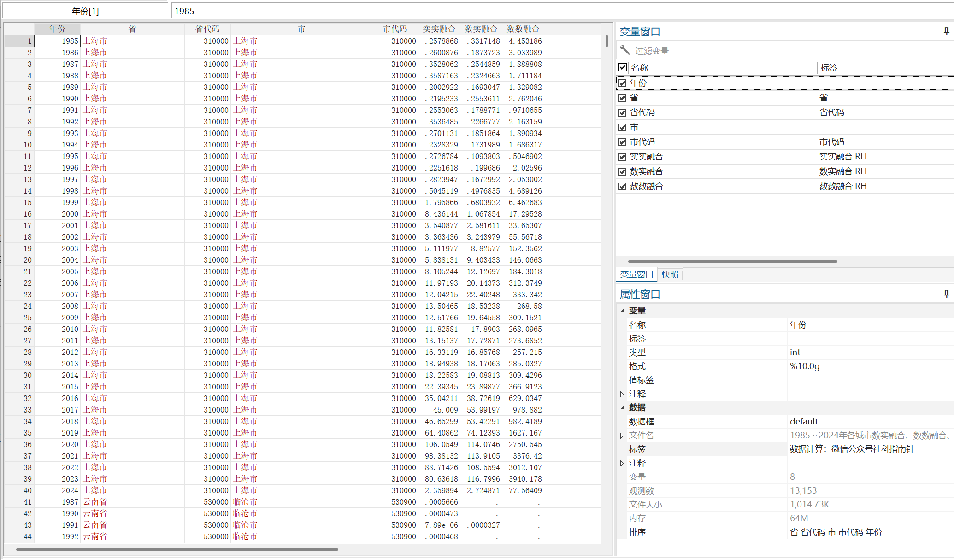The height and width of the screenshot is (560, 954).
Task: Collapse the 变量 properties section
Action: (623, 311)
